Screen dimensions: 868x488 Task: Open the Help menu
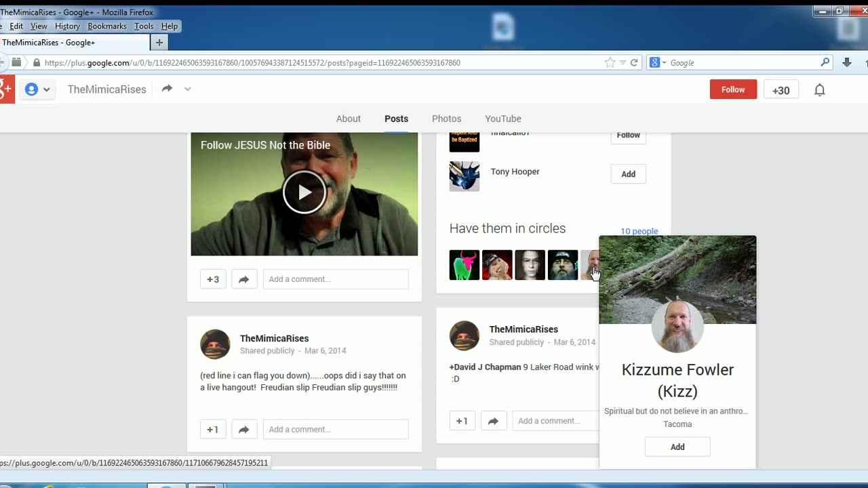[170, 26]
